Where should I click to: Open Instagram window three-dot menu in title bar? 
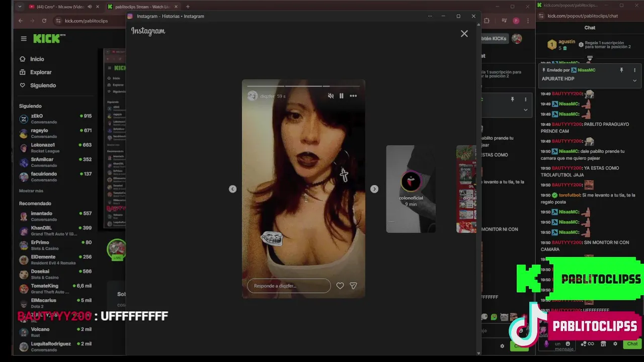pos(430,16)
